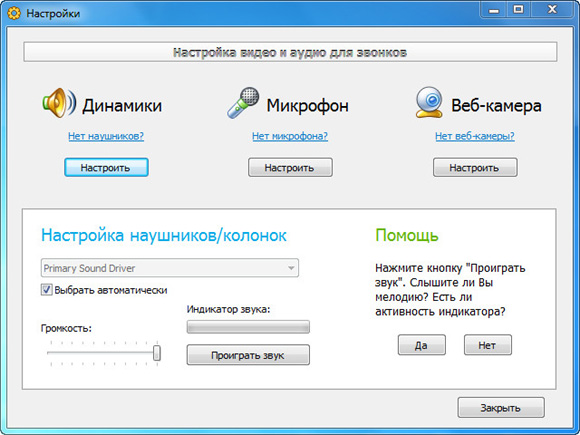Expand the Primary Sound Driver dropdown arrow
The height and width of the screenshot is (435, 580).
point(291,268)
